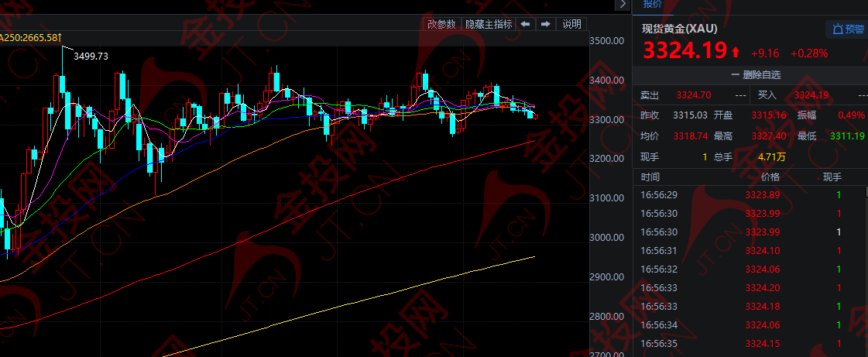Click the daily high 3327.40
The width and height of the screenshot is (868, 357).
coord(768,136)
